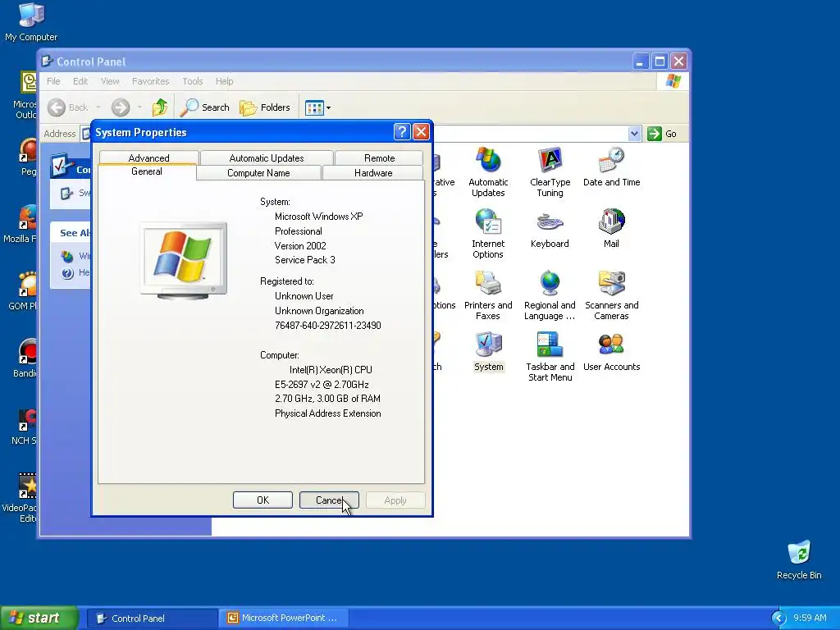
Task: Click OK in System Properties
Action: tap(262, 500)
